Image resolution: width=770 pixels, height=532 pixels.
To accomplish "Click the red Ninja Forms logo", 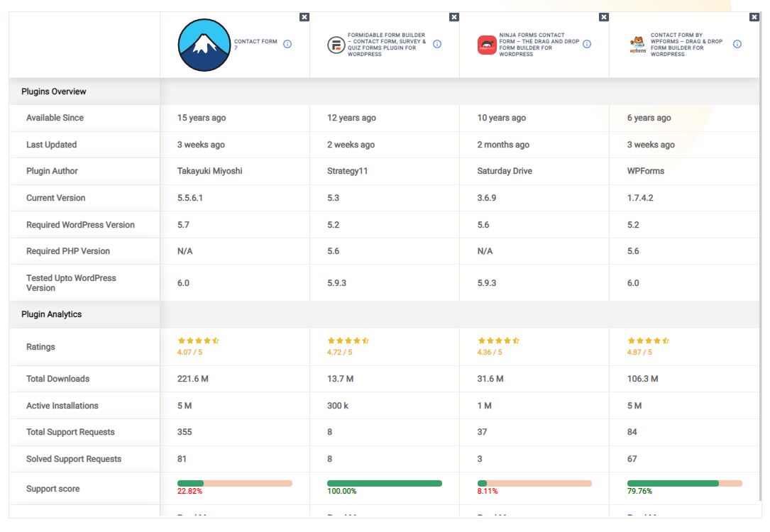I will tap(487, 45).
